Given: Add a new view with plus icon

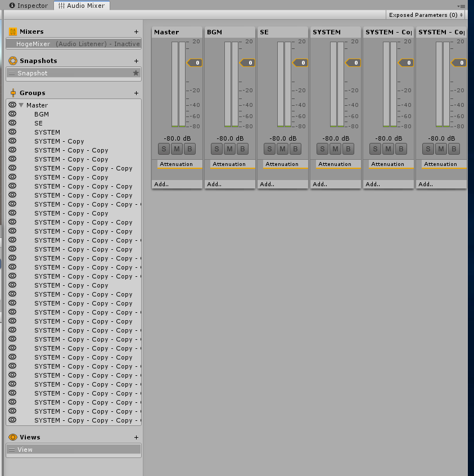Looking at the screenshot, I should (x=136, y=437).
